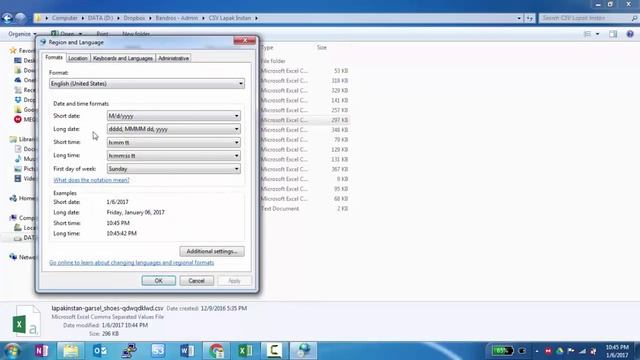Image resolution: width=640 pixels, height=360 pixels.
Task: Open Excel from the taskbar
Action: pyautogui.click(x=245, y=351)
